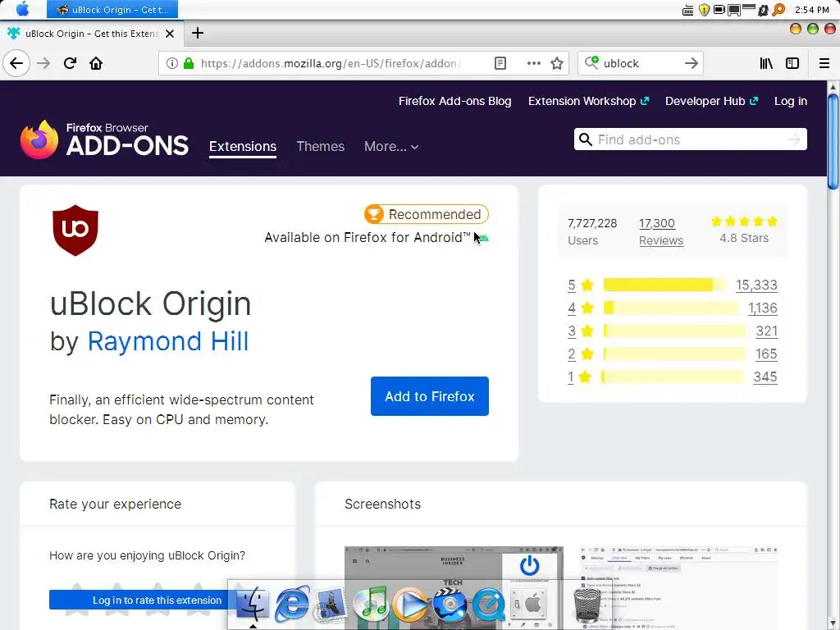Open Developer Hub link
840x630 pixels.
tap(711, 101)
